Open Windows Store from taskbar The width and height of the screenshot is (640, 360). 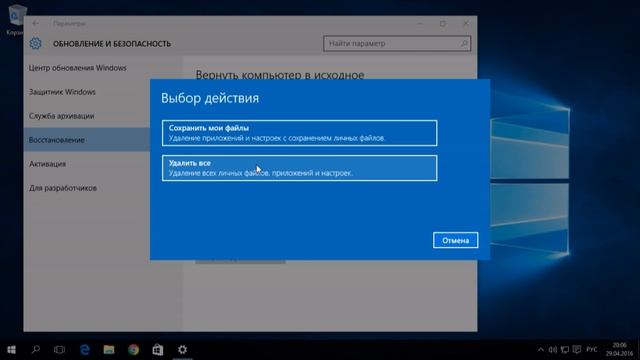pyautogui.click(x=158, y=350)
